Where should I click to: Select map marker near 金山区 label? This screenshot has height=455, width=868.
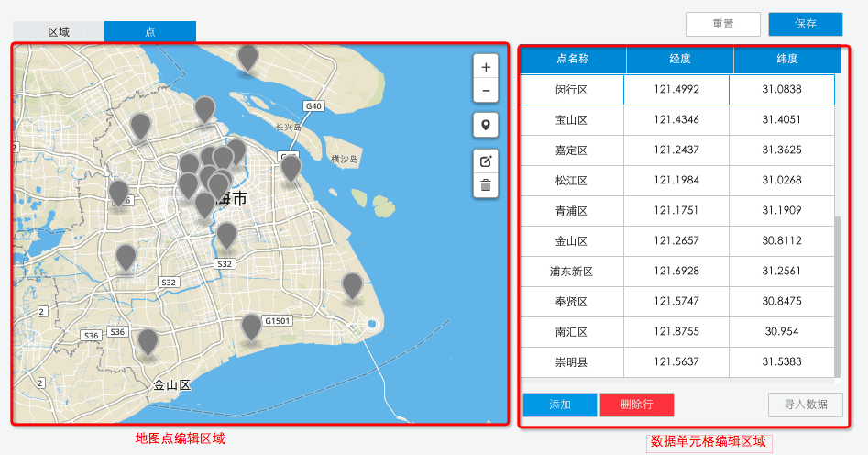point(148,342)
